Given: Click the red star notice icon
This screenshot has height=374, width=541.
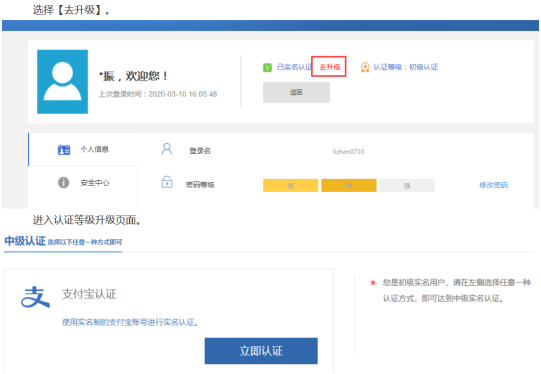Looking at the screenshot, I should point(373,283).
